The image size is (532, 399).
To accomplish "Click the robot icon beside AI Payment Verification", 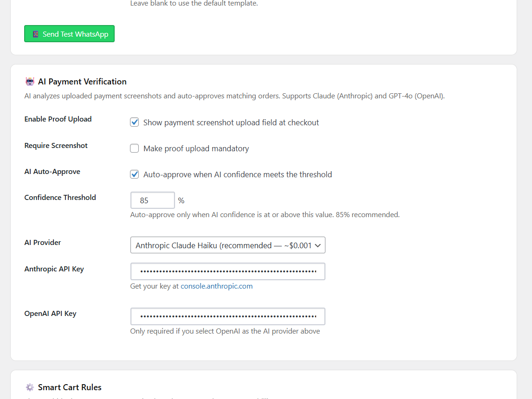I will tap(30, 82).
